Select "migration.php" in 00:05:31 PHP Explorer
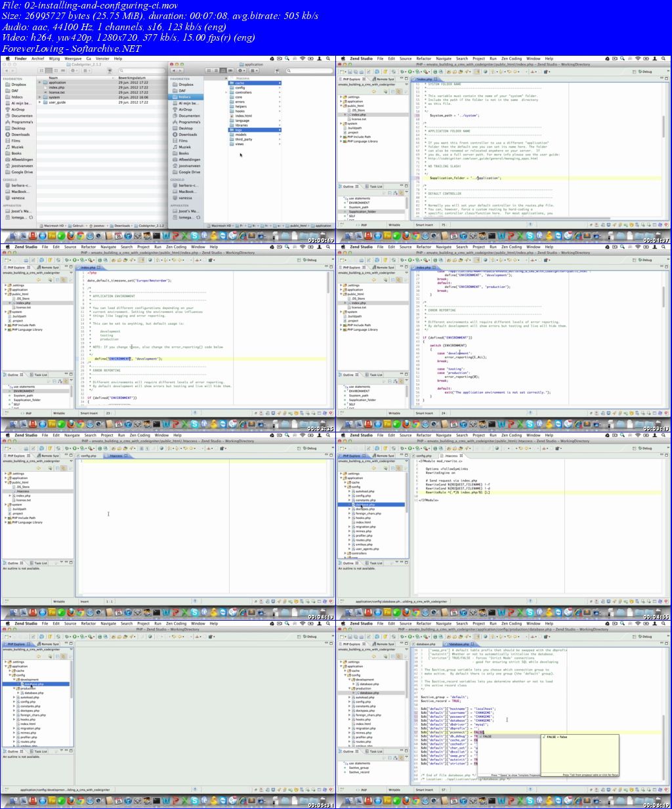The image size is (672, 809). pyautogui.click(x=30, y=728)
